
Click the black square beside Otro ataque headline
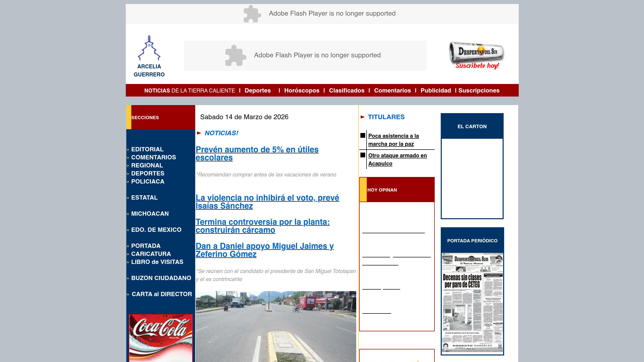[363, 155]
